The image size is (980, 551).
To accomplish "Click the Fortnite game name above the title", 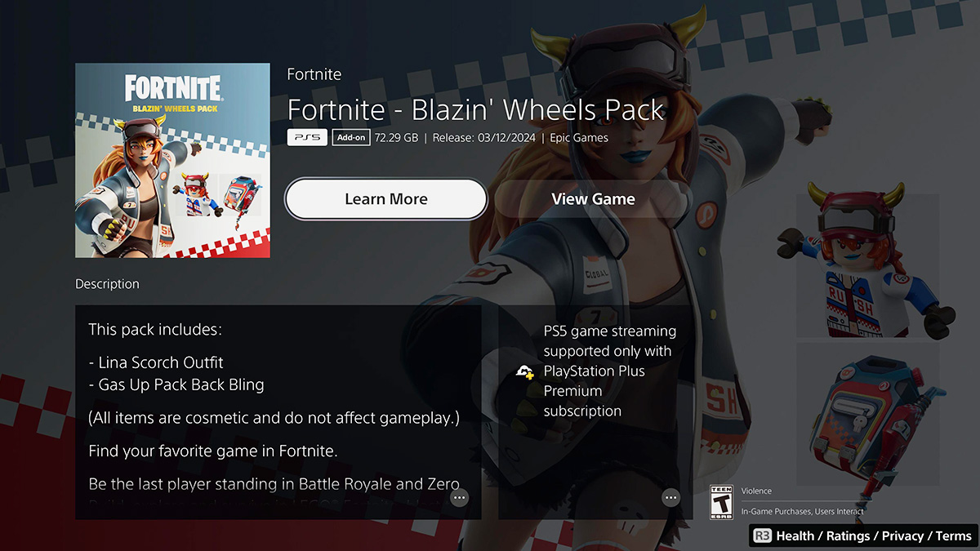I will pyautogui.click(x=314, y=74).
